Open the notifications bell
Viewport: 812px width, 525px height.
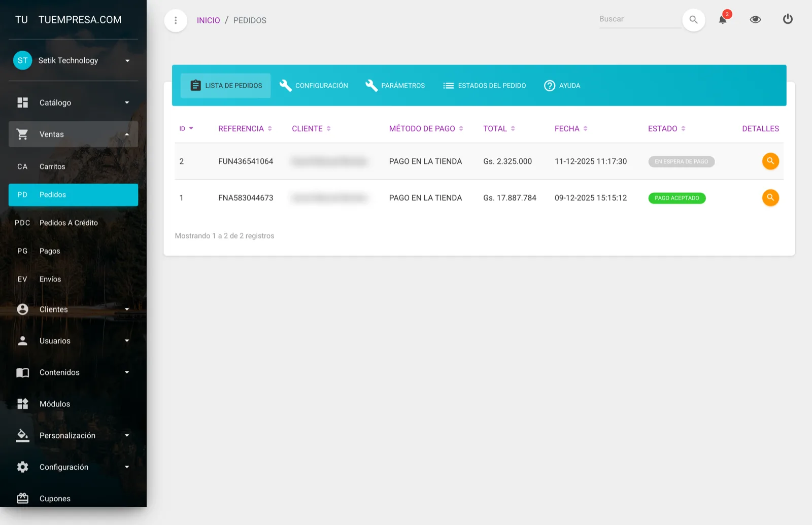(x=723, y=20)
